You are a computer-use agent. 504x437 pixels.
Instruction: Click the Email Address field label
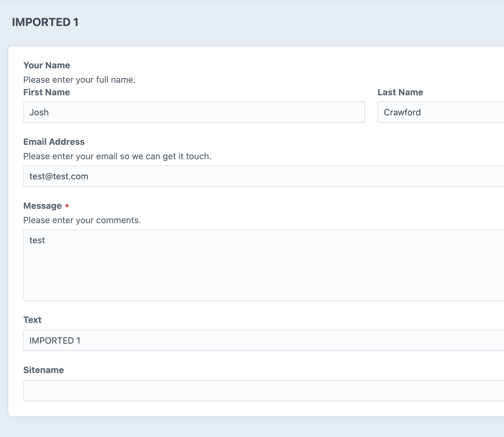(54, 142)
